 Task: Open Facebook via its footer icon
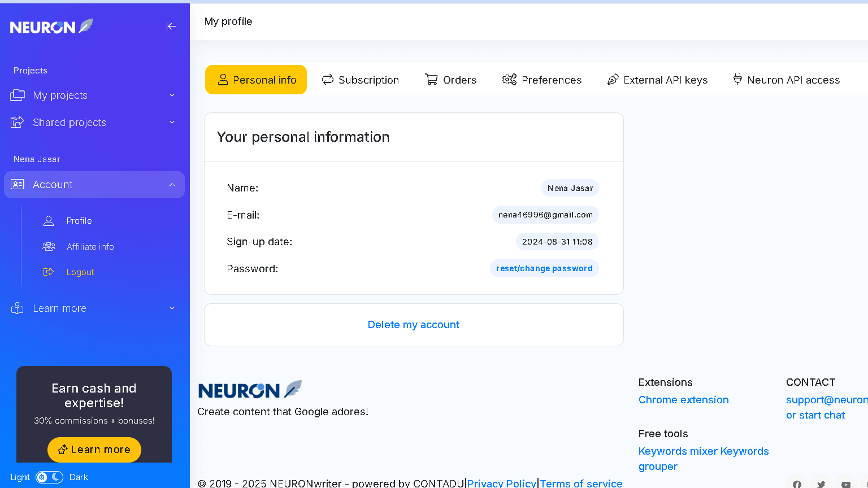point(797,484)
